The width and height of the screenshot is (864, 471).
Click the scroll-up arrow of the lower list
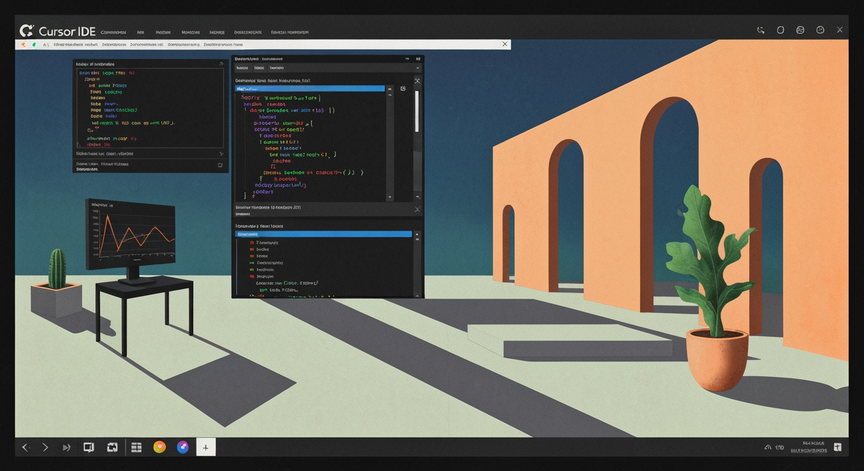[417, 234]
